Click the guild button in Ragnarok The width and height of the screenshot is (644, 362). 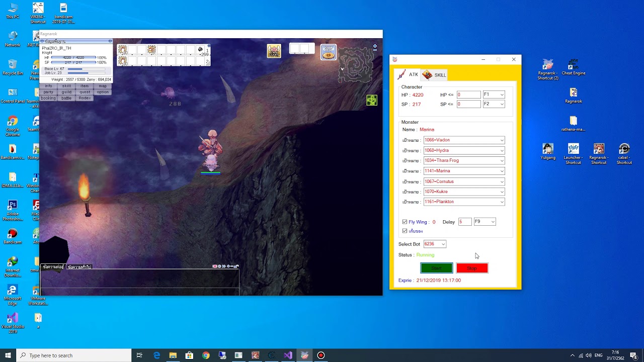[x=66, y=92]
